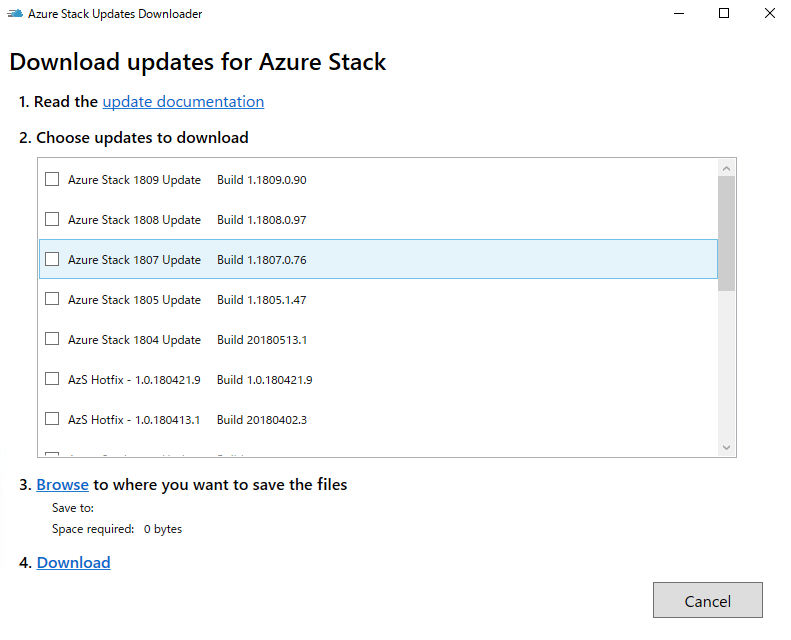Screen dimensions: 791x640
Task: Click the Azure Stack cloud app icon
Action: 15,14
